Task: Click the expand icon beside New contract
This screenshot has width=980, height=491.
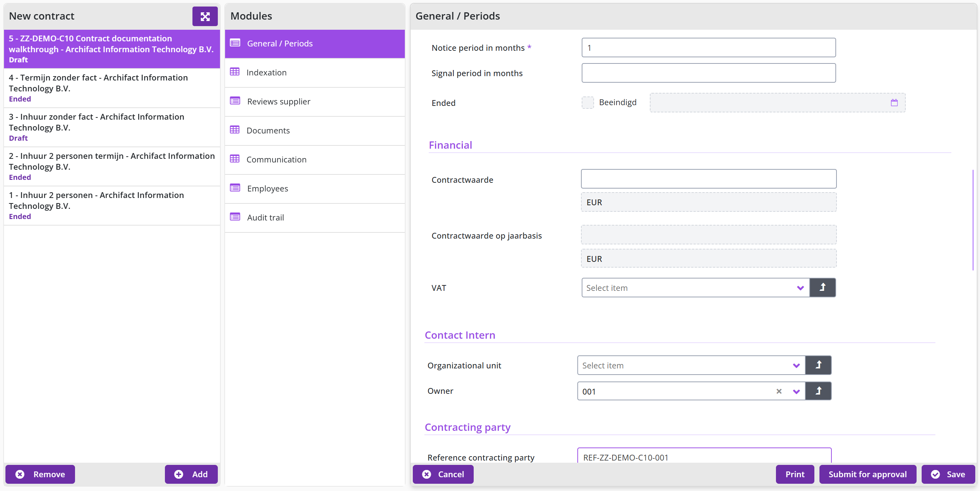Action: [205, 16]
